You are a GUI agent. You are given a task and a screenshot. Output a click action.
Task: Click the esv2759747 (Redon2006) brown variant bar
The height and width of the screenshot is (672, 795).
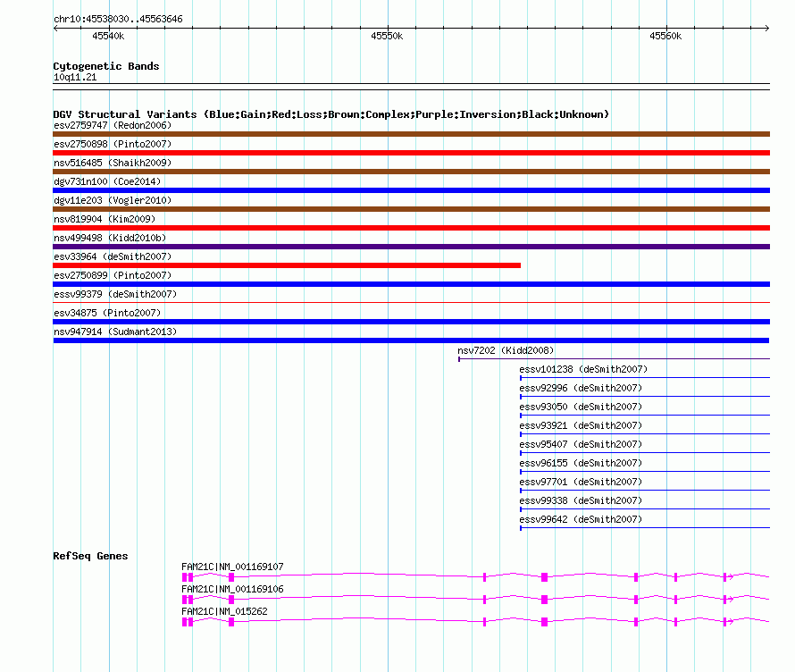point(411,134)
